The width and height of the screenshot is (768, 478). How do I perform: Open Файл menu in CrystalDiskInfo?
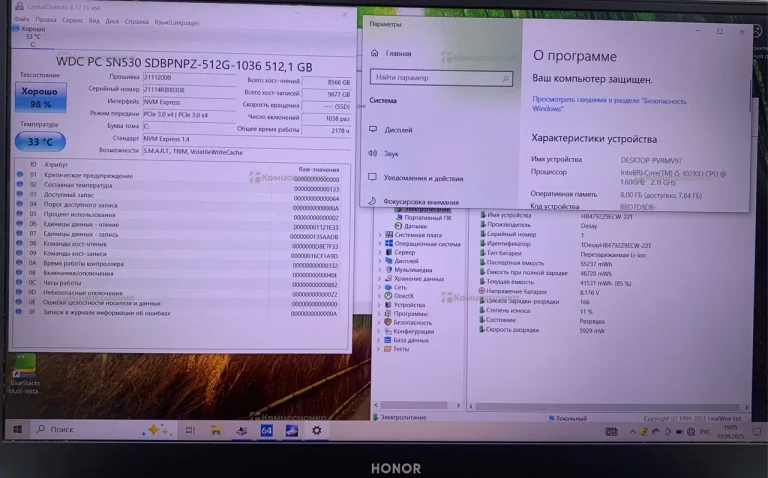point(22,19)
